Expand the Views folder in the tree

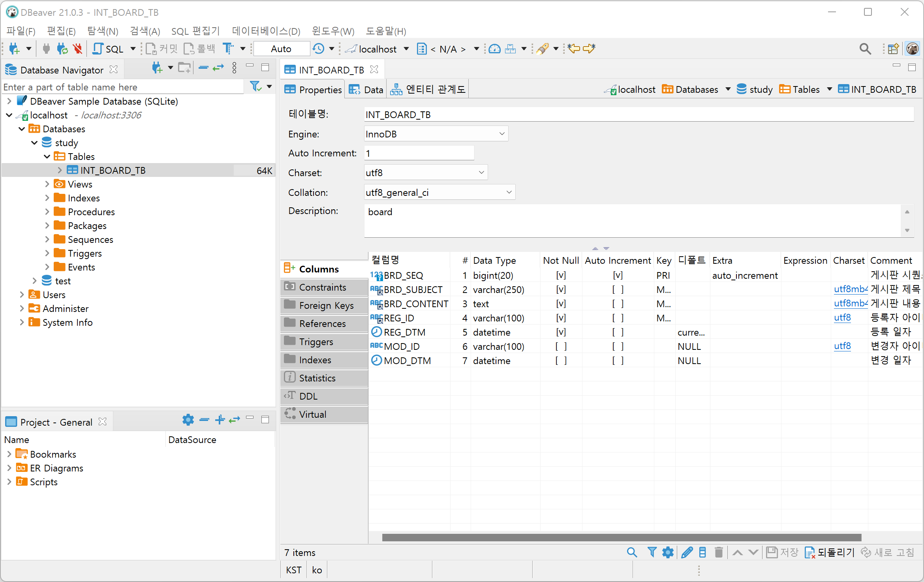pyautogui.click(x=47, y=184)
